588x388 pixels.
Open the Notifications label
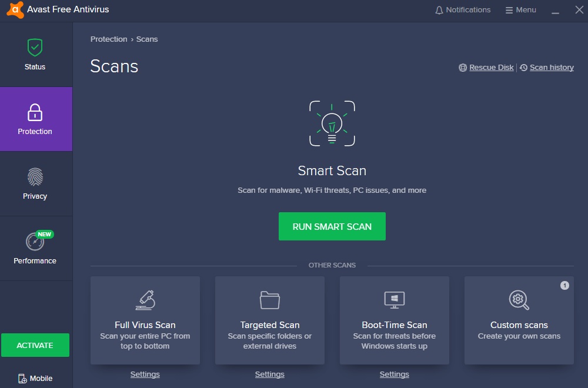pos(468,10)
